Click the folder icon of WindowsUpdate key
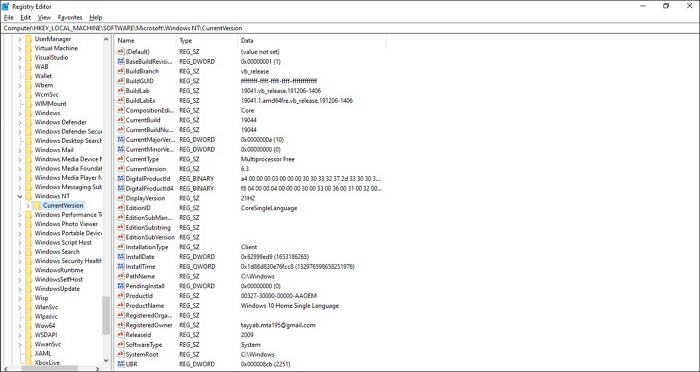This screenshot has height=372, width=700. coord(29,288)
